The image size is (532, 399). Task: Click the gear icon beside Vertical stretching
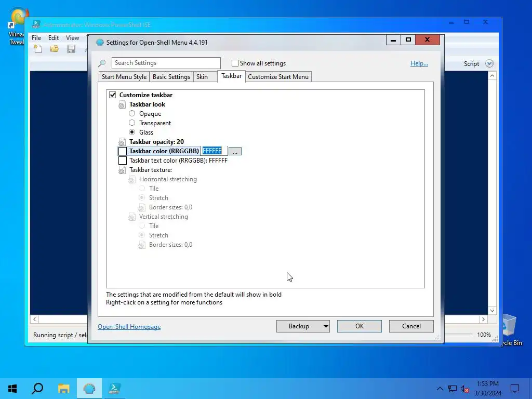[x=131, y=217]
